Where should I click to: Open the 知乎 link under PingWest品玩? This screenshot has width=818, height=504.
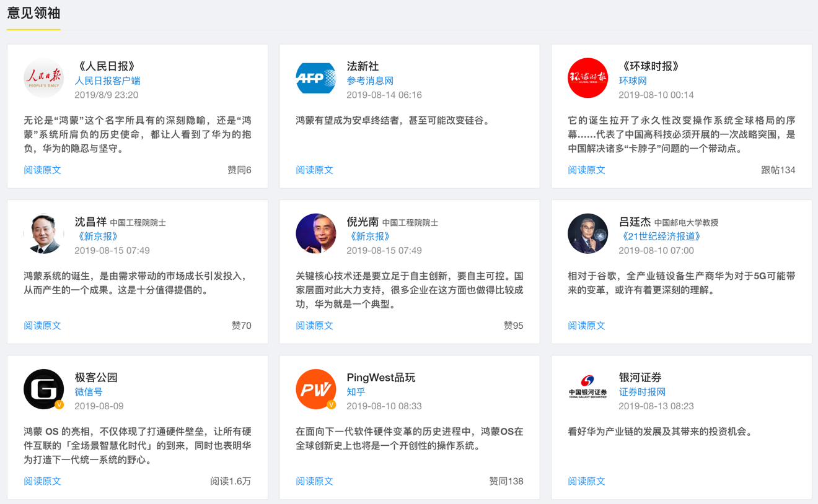[x=356, y=391]
